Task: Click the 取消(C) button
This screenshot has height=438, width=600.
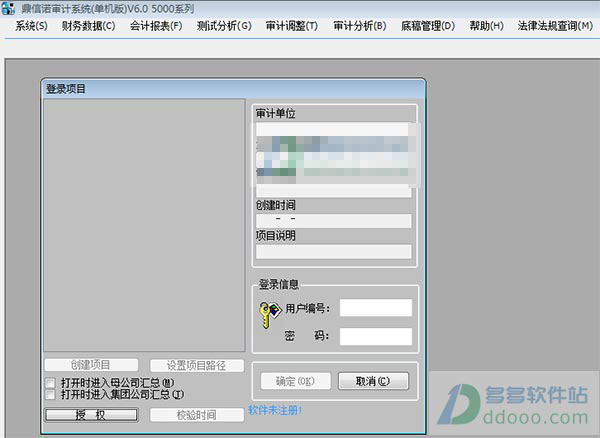Action: point(373,381)
